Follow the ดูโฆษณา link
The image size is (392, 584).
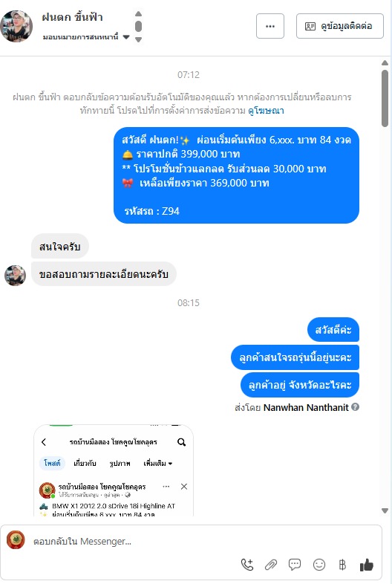[267, 111]
